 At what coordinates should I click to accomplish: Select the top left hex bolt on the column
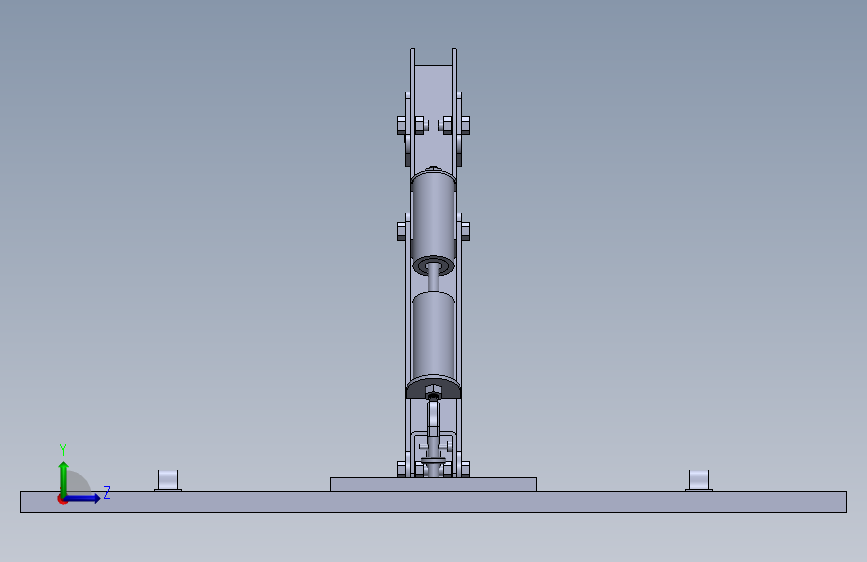(x=402, y=125)
